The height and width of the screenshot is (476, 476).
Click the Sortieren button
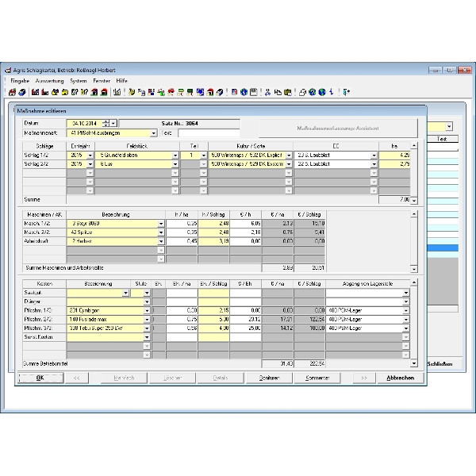pyautogui.click(x=269, y=378)
